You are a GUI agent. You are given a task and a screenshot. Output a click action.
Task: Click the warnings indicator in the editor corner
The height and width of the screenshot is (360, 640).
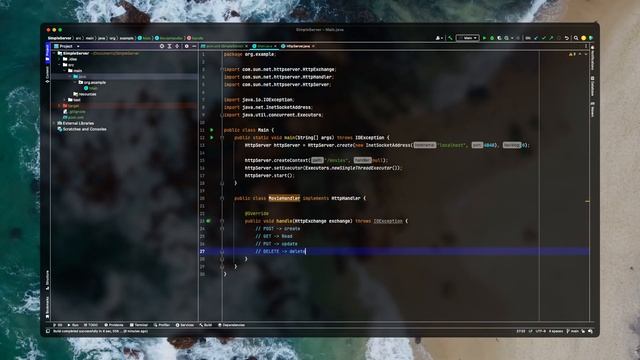(x=572, y=54)
